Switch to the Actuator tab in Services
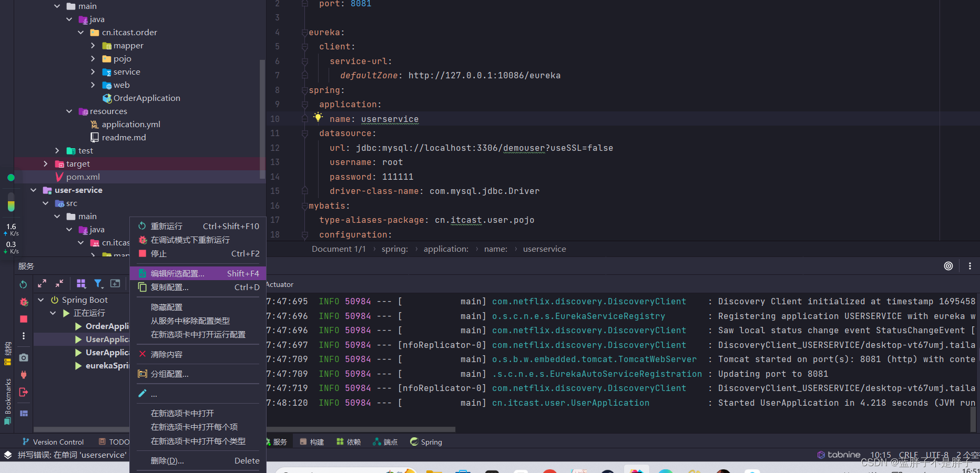Image resolution: width=980 pixels, height=473 pixels. pos(280,284)
